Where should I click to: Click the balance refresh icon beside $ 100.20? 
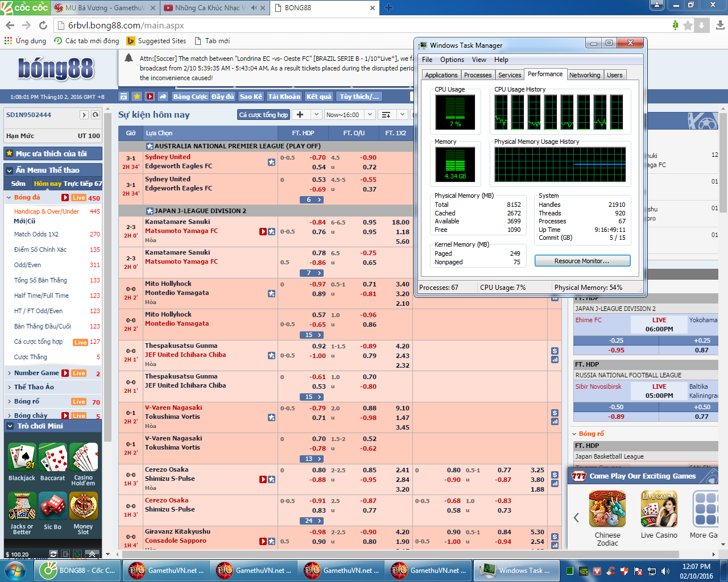pyautogui.click(x=53, y=554)
